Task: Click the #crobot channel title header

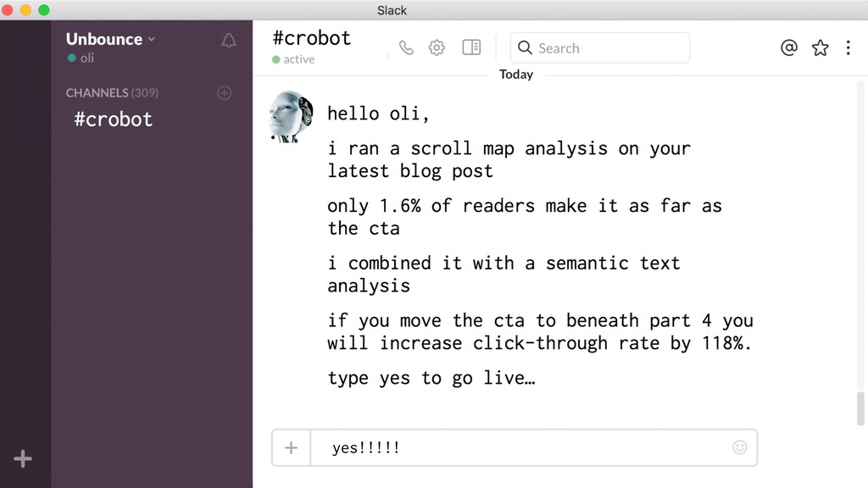Action: (x=312, y=38)
